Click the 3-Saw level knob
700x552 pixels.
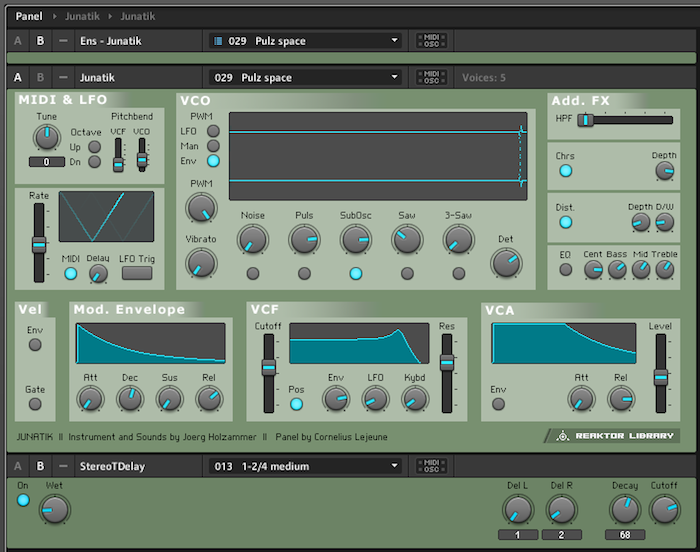click(x=458, y=239)
